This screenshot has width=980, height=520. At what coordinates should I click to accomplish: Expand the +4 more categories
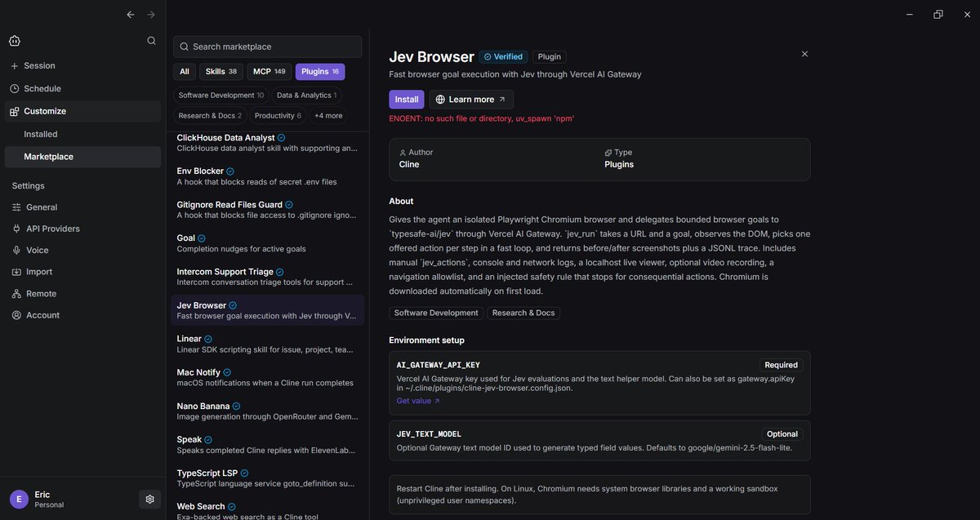click(x=328, y=116)
